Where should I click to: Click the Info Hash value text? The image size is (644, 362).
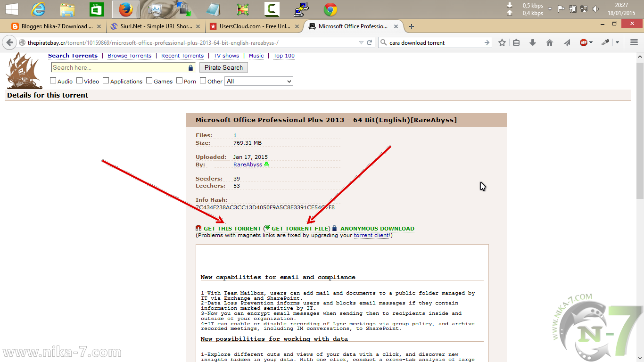265,207
